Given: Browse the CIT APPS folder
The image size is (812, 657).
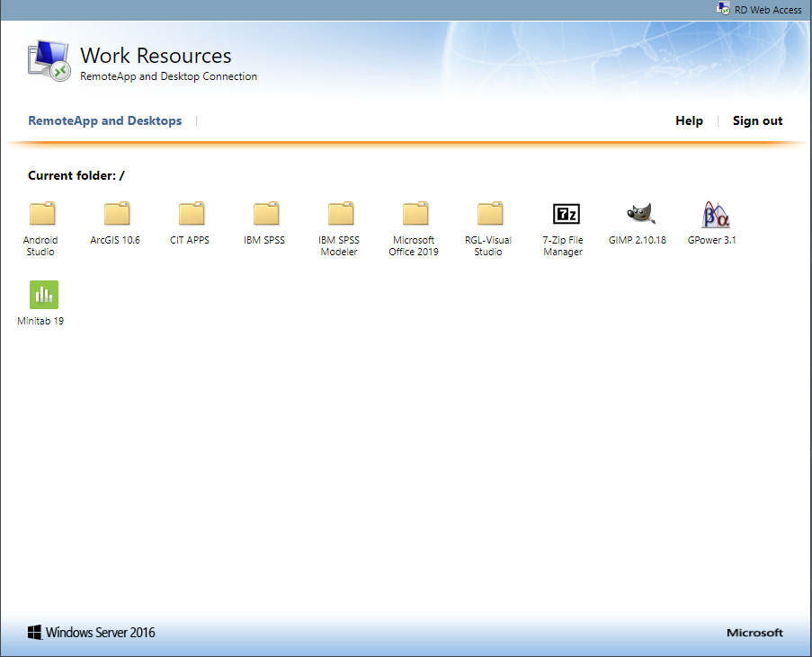Looking at the screenshot, I should tap(191, 214).
